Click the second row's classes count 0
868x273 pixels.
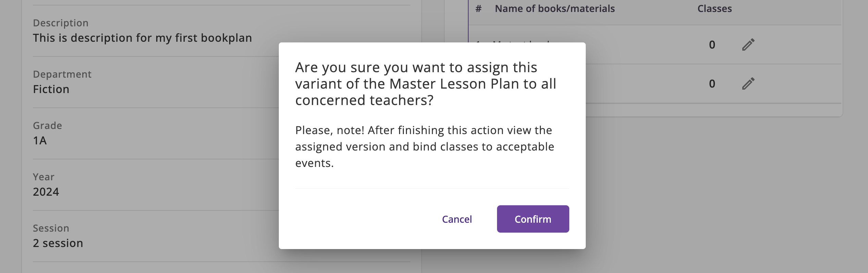click(x=712, y=84)
